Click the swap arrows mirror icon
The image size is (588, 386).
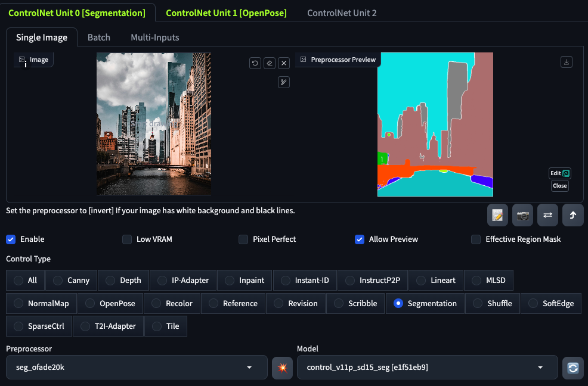(x=547, y=215)
